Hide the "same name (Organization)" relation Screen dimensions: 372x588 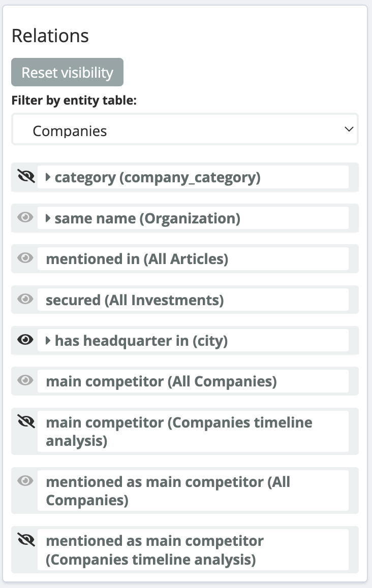tap(25, 218)
